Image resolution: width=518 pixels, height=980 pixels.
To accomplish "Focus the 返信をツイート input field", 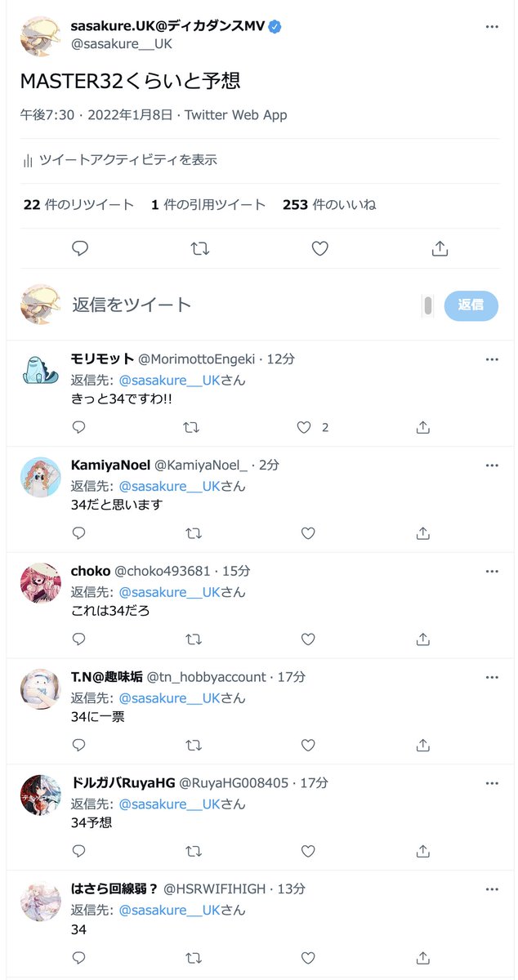I will 243,305.
